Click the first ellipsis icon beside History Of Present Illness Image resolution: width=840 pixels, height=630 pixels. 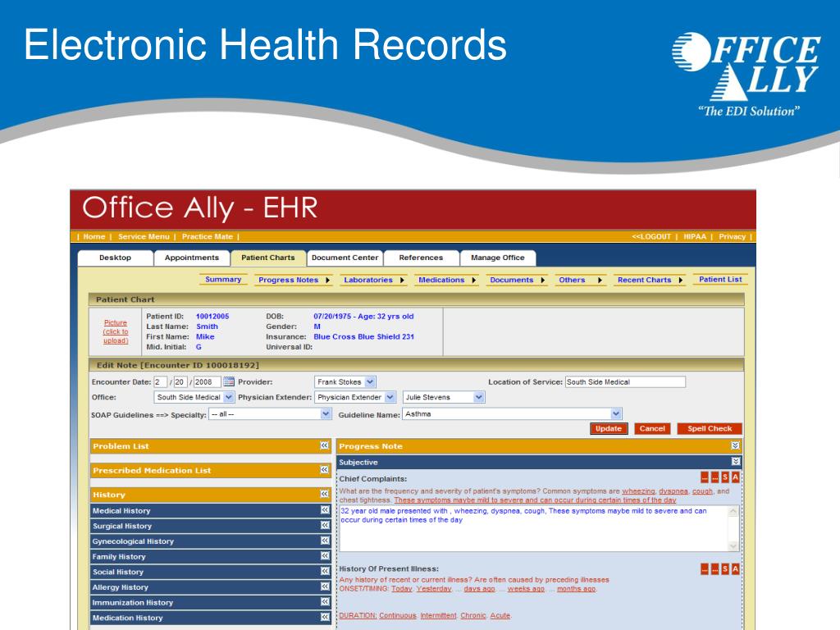[705, 569]
